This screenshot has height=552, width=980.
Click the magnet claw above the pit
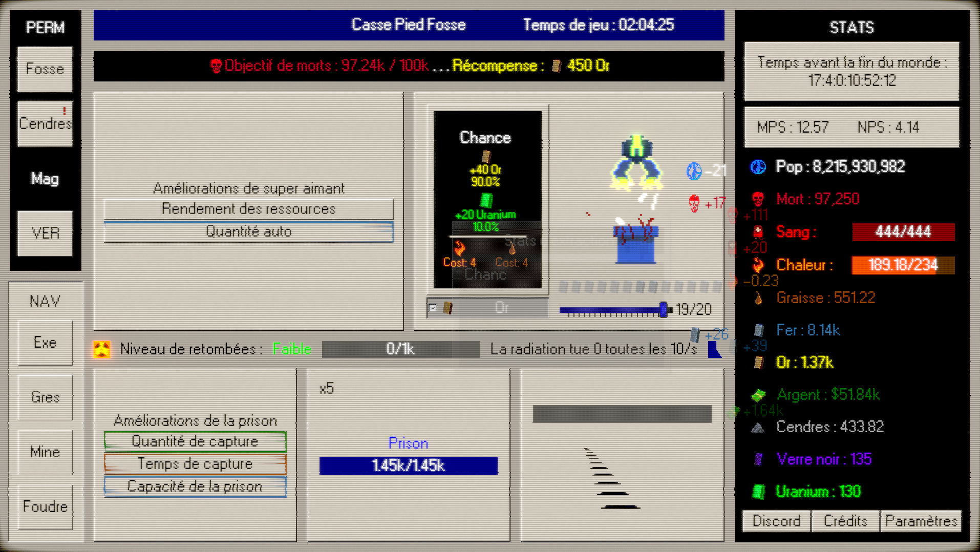tap(636, 163)
